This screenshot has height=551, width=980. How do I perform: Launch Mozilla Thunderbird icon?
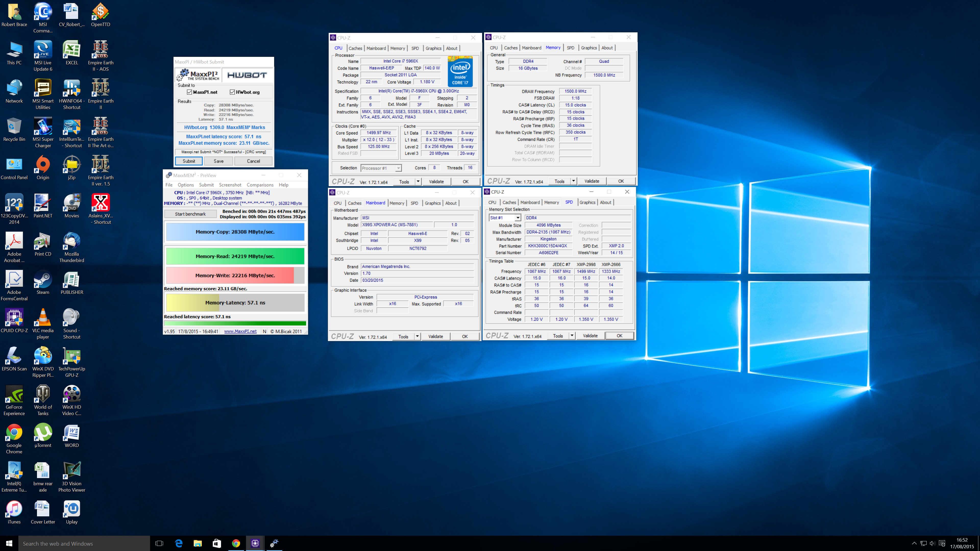tap(71, 247)
